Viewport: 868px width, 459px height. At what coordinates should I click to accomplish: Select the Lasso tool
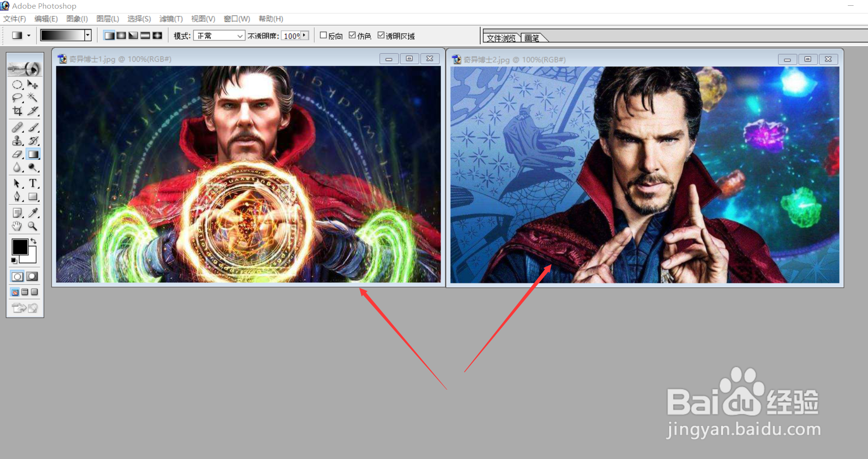pyautogui.click(x=17, y=98)
